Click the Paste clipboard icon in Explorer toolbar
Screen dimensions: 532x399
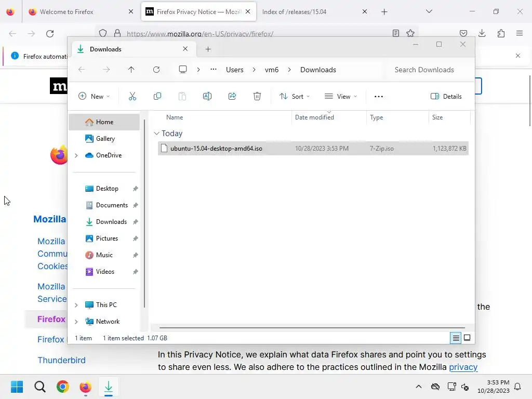[x=182, y=96]
